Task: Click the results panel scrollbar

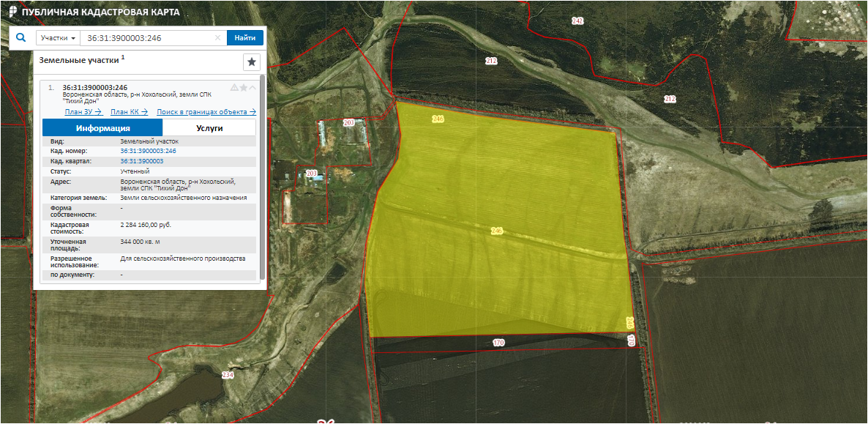Action: click(x=262, y=176)
